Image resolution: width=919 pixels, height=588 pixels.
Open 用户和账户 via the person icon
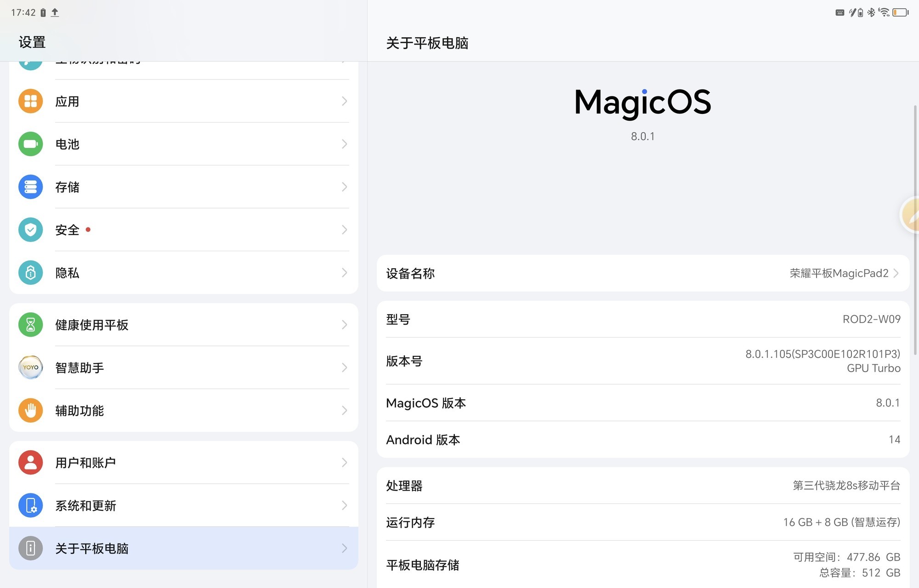click(x=30, y=462)
